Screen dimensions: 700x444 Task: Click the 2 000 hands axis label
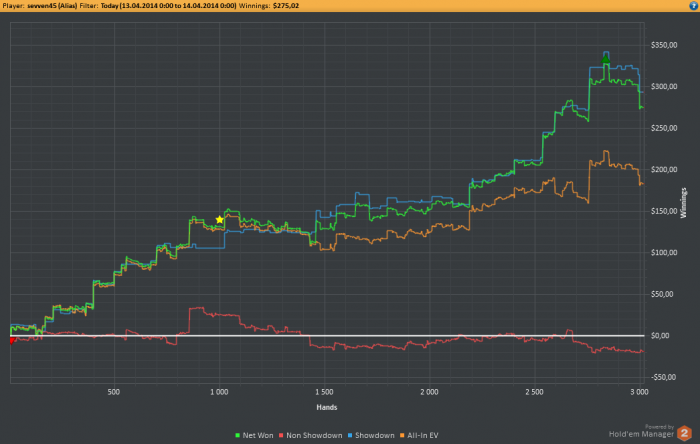[x=429, y=392]
